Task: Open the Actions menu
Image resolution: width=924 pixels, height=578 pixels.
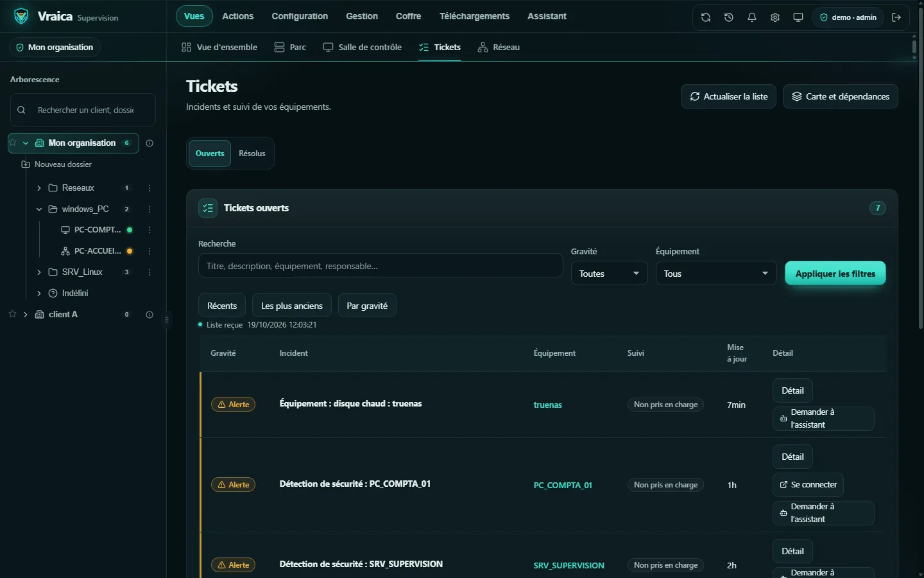Action: [238, 16]
